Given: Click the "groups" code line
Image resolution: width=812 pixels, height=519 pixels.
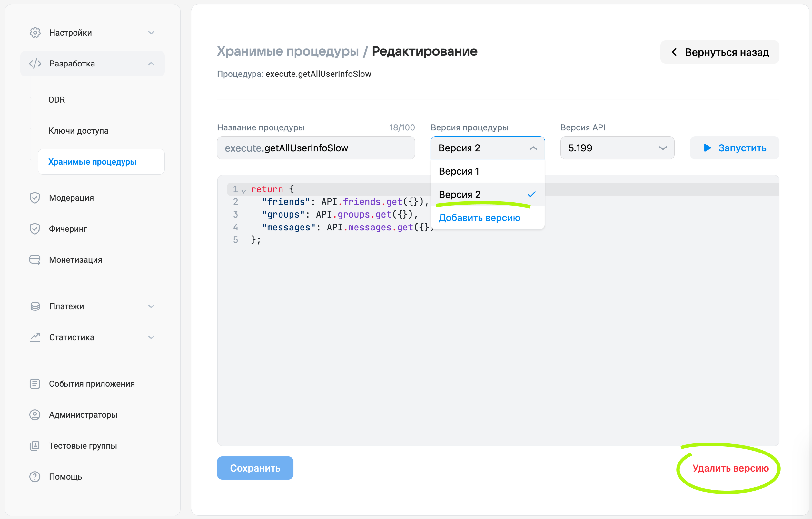Looking at the screenshot, I should click(x=340, y=215).
